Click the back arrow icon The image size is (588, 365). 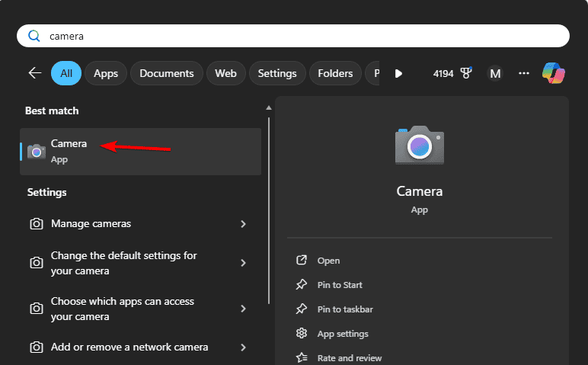(34, 73)
